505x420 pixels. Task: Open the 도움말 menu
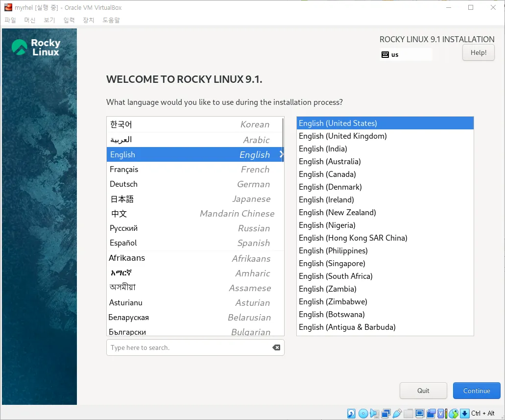click(x=111, y=20)
